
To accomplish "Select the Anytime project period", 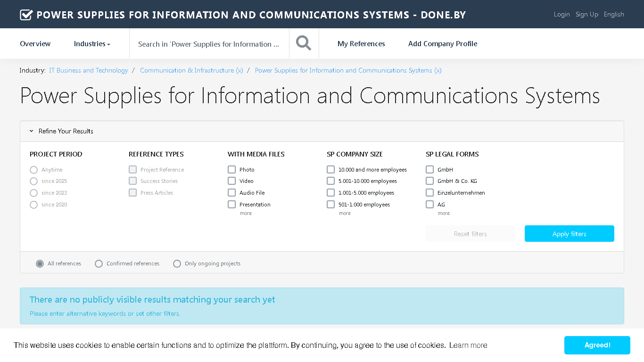I will click(x=33, y=170).
